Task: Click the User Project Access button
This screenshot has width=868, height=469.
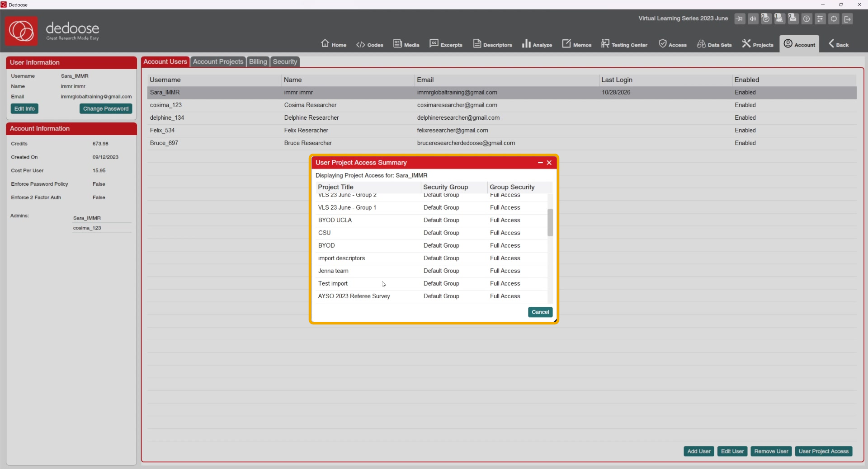Action: [x=824, y=451]
